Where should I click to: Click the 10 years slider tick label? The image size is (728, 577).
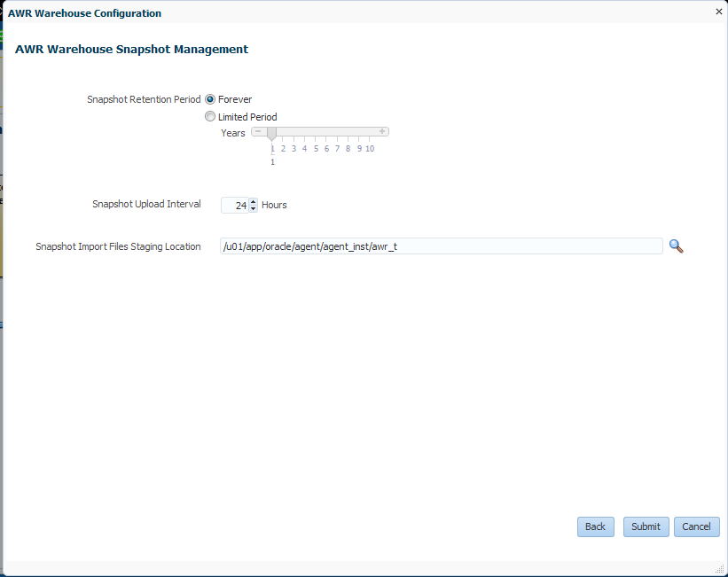point(370,149)
